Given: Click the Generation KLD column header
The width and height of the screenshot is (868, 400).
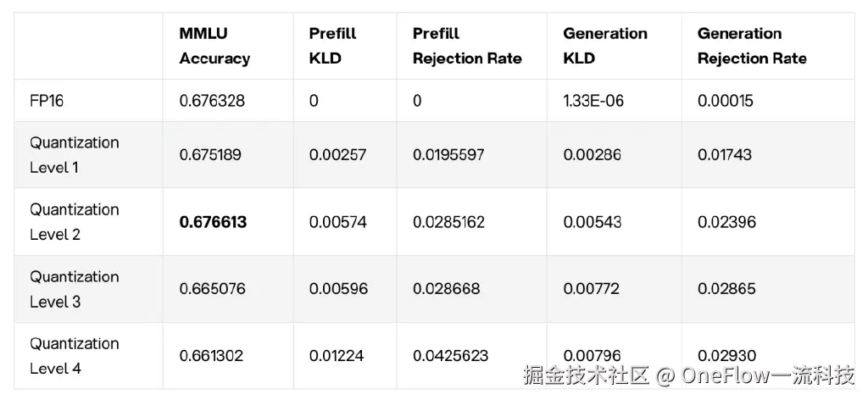Looking at the screenshot, I should tap(604, 46).
